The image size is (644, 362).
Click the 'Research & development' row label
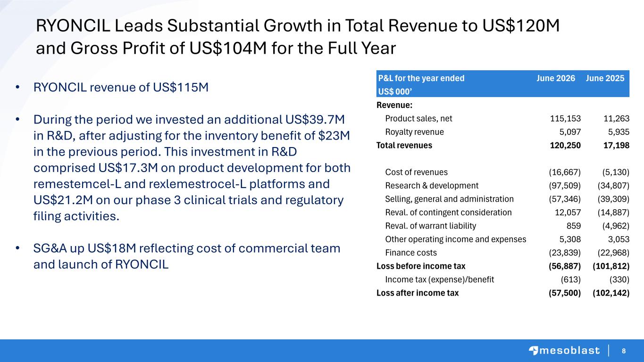tap(432, 186)
